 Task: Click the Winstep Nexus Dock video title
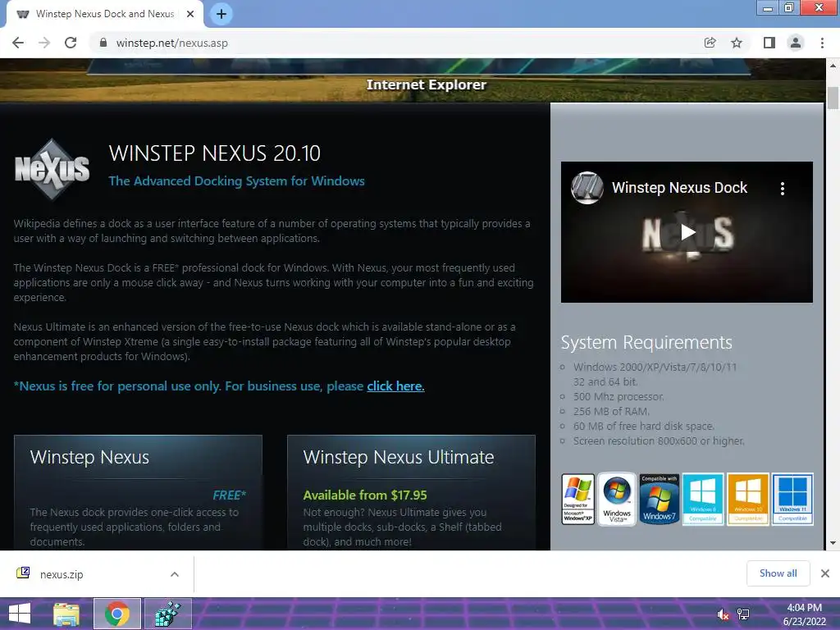679,188
